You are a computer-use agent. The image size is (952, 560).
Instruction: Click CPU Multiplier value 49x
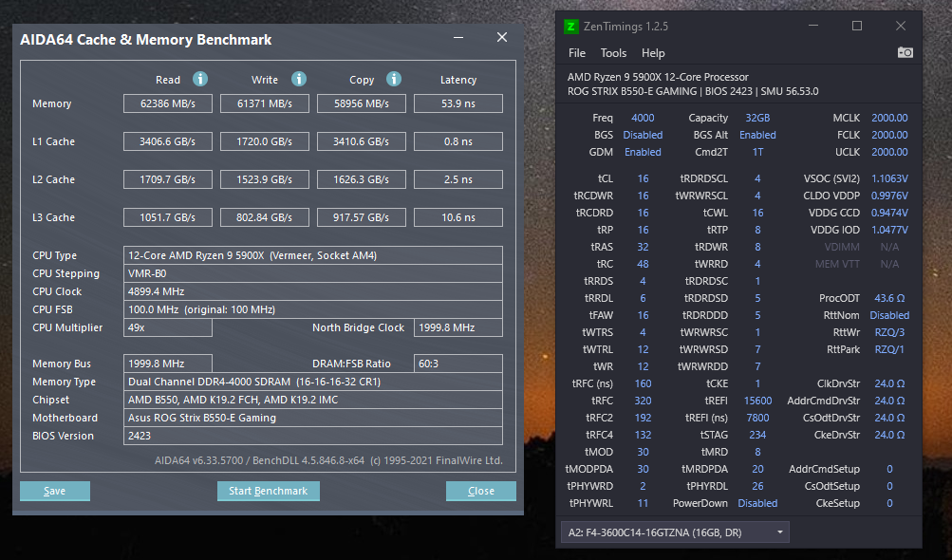(x=168, y=327)
